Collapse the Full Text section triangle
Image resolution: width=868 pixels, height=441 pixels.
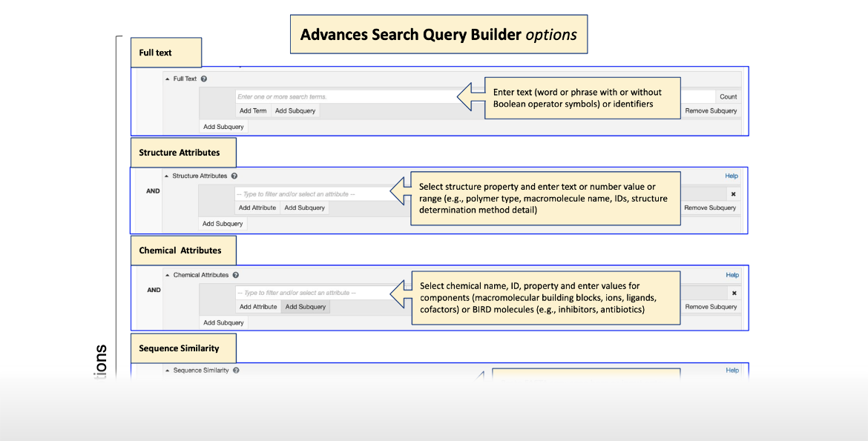tap(168, 79)
